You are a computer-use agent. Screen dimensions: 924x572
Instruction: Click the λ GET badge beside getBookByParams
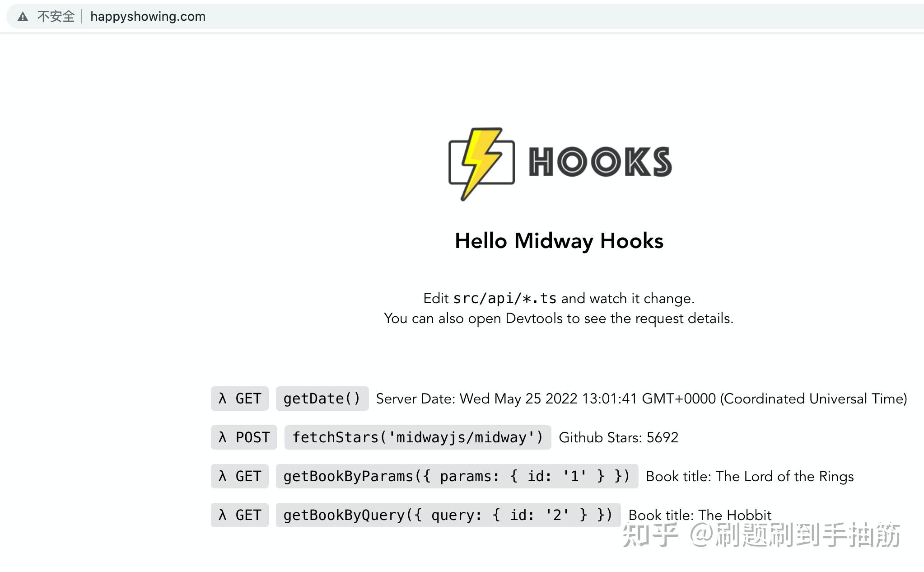tap(239, 476)
